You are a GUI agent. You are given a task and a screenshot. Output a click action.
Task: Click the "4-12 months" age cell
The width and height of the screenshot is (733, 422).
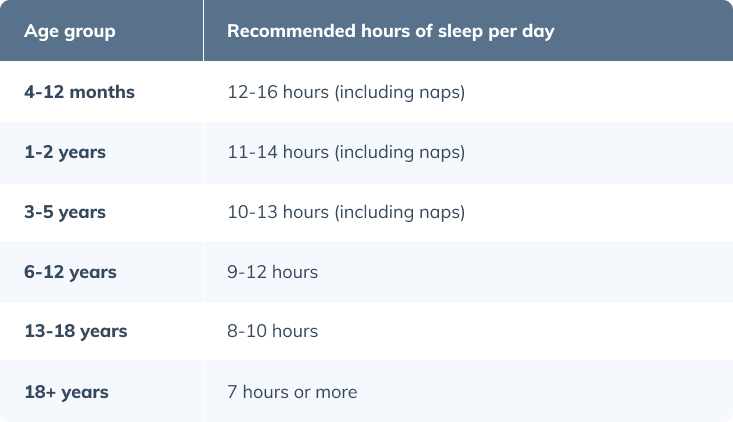(79, 92)
